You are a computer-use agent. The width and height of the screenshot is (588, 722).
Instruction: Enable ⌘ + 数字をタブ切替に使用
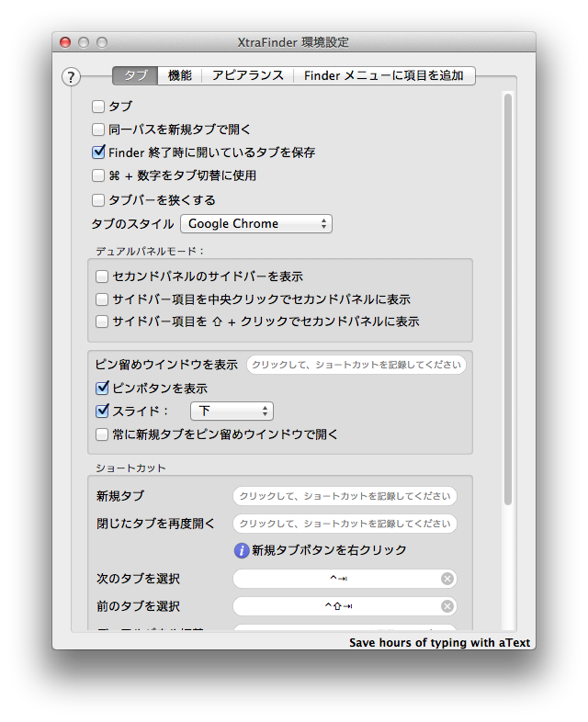98,175
